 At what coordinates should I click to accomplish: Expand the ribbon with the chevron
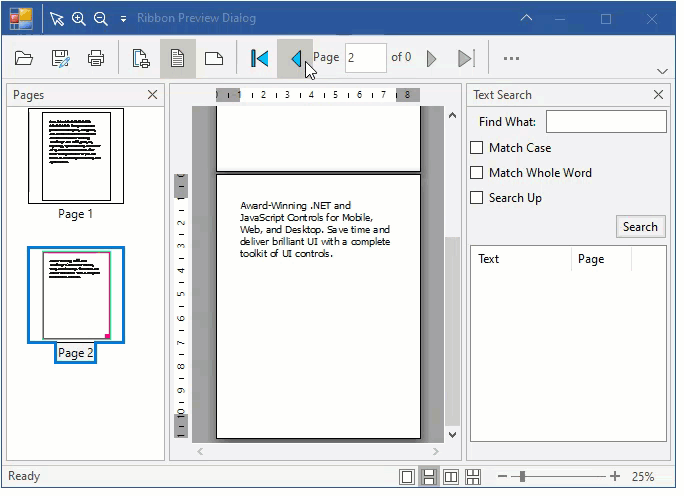(x=662, y=71)
